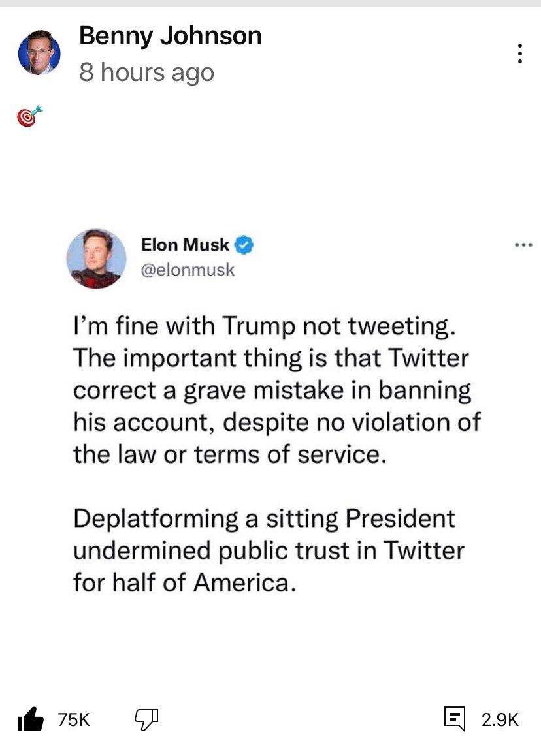Image resolution: width=541 pixels, height=756 pixels.
Task: Click Elon Musk's avatar in the tweet
Action: click(x=96, y=259)
